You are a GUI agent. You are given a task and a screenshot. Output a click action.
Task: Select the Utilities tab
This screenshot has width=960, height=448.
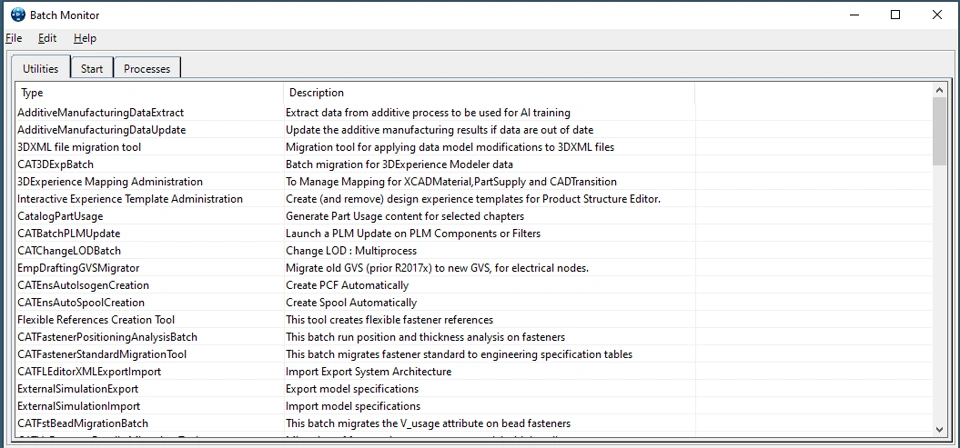click(41, 68)
